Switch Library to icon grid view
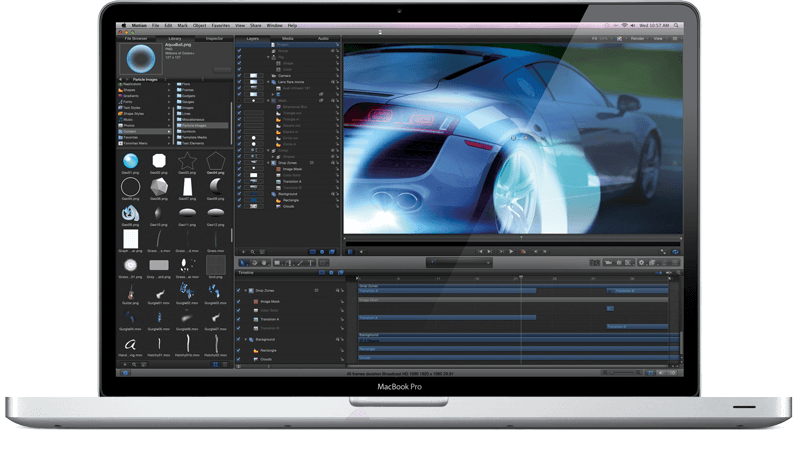 pos(215,365)
